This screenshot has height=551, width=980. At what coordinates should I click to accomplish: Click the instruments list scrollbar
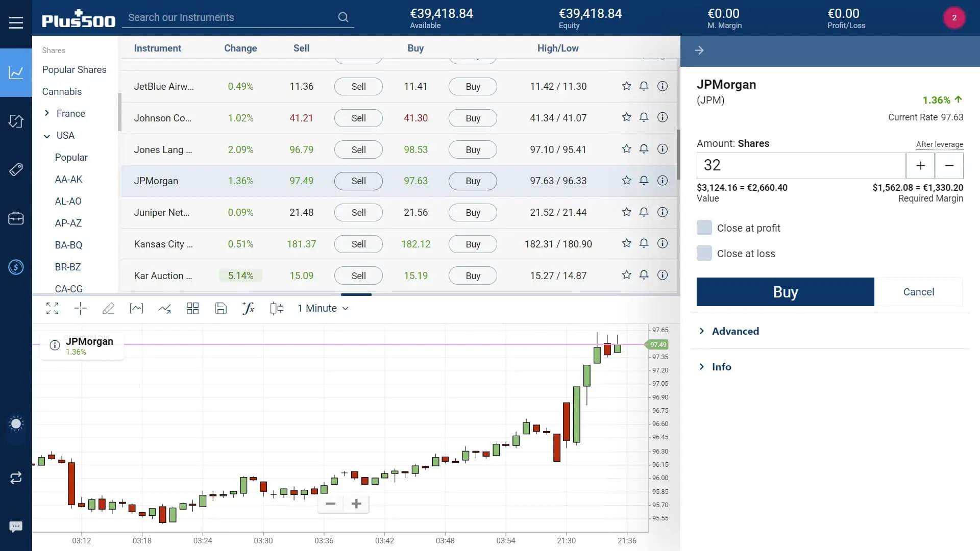click(678, 155)
